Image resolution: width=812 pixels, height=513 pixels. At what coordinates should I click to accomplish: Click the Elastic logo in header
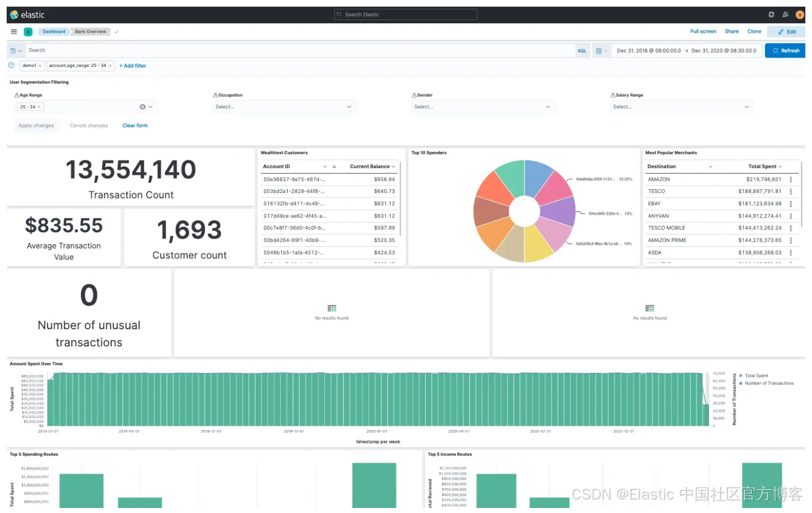pyautogui.click(x=27, y=15)
